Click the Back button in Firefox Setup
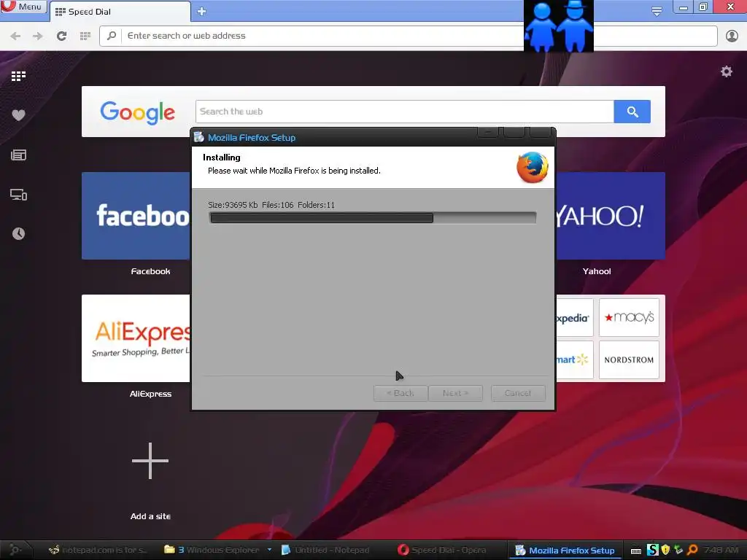 [x=400, y=393]
